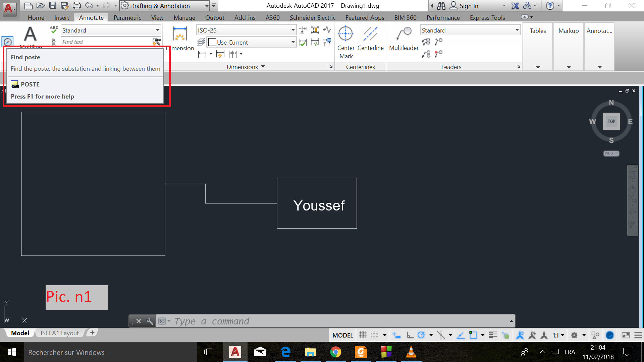Click the Plot printer icon
Screen dimensions: 644x362
pos(77,5)
